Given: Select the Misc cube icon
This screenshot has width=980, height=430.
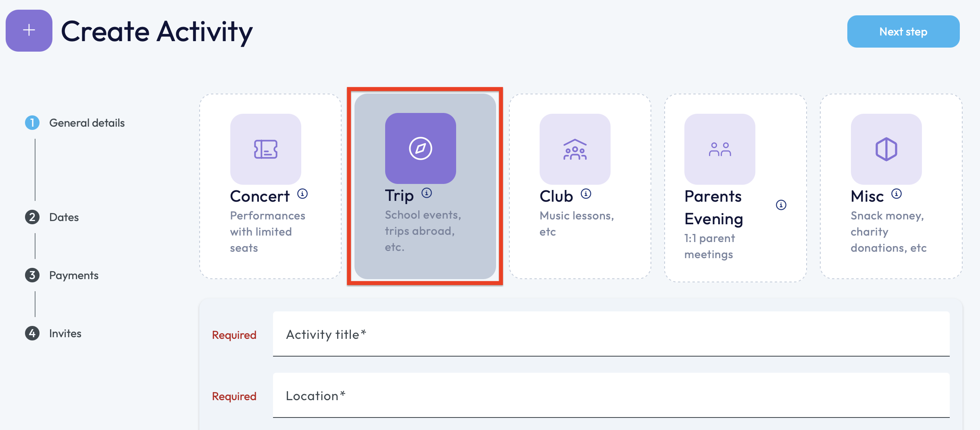Looking at the screenshot, I should coord(886,149).
